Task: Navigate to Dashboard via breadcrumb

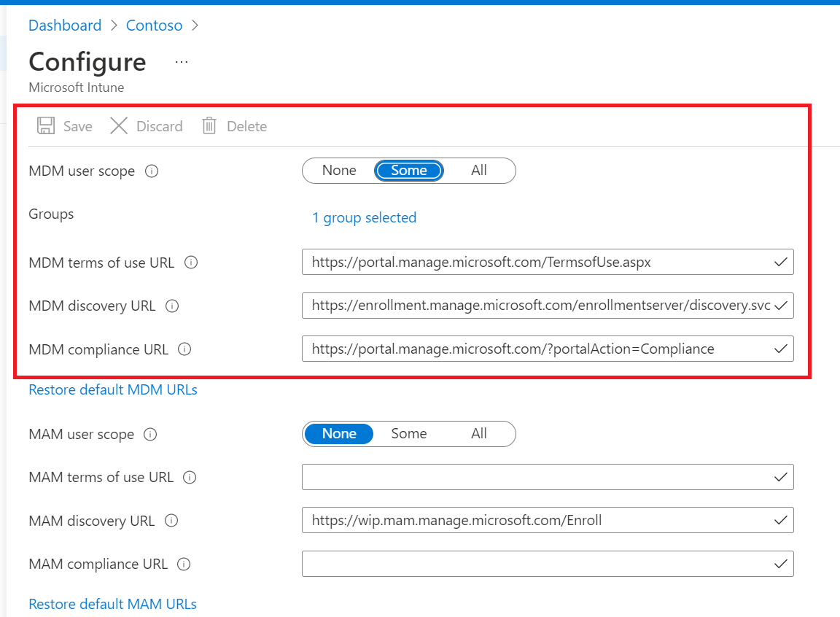Action: point(64,25)
